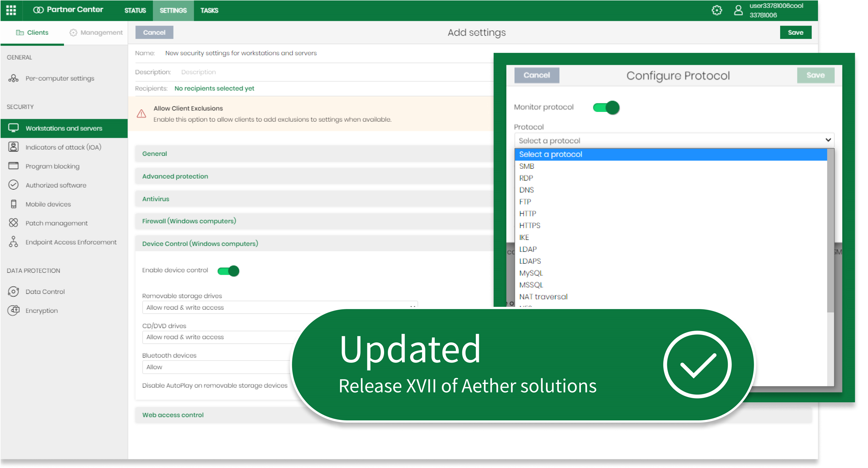Select the Management tab
The image size is (868, 468).
(96, 32)
